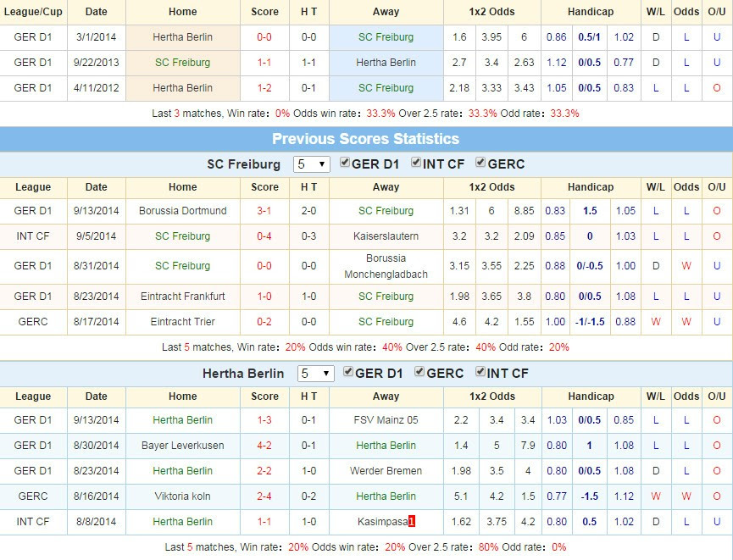Open SC Freiburg link in Kaiserslautern row
The width and height of the screenshot is (733, 560).
(183, 236)
